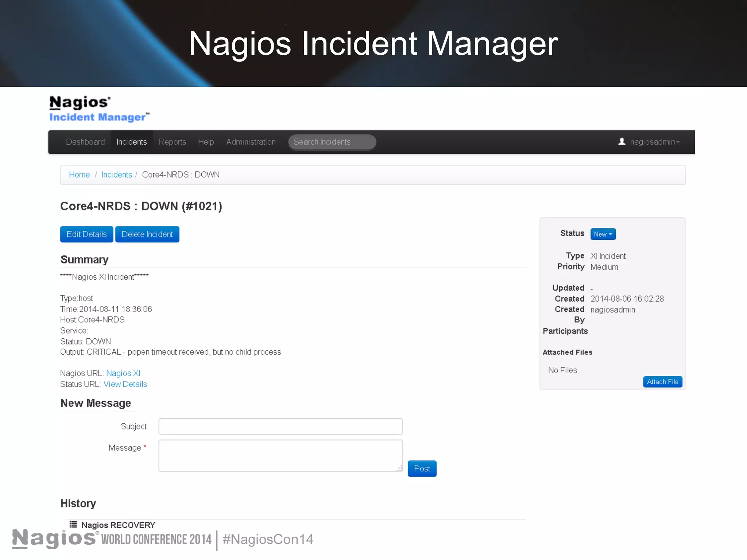Image resolution: width=747 pixels, height=560 pixels.
Task: Click the Core4-NRDS : DOWN breadcrumb text
Action: tap(181, 175)
